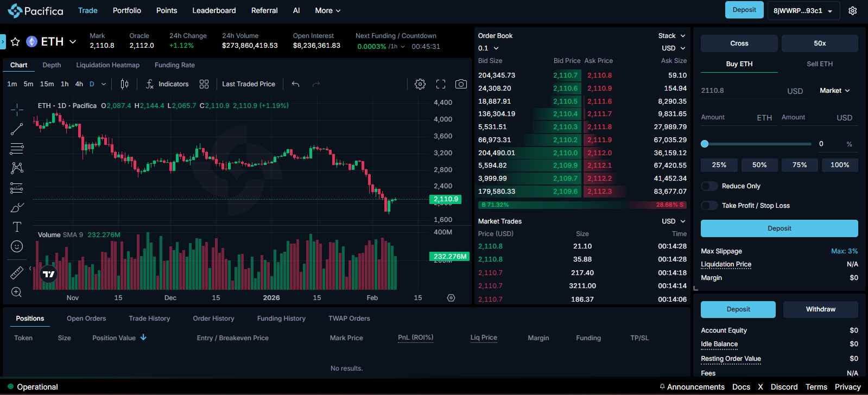Select the pattern drawing tool
Viewport: 868px width, 395px height.
click(x=17, y=168)
